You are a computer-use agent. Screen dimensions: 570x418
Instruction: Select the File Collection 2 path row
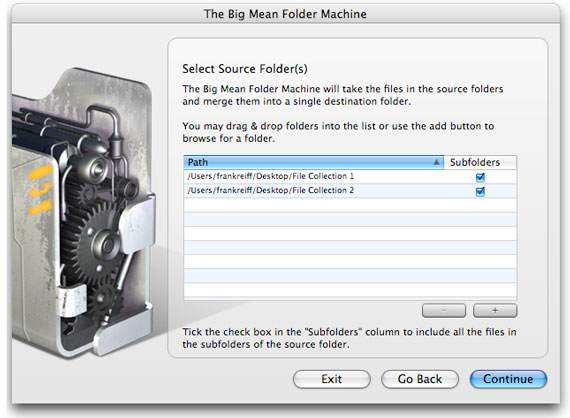pyautogui.click(x=350, y=191)
